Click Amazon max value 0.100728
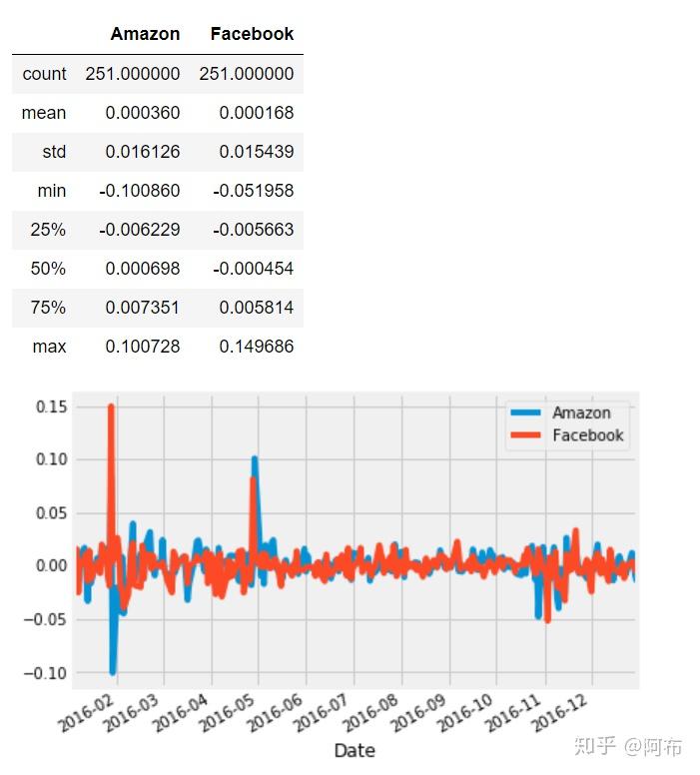 pos(143,347)
